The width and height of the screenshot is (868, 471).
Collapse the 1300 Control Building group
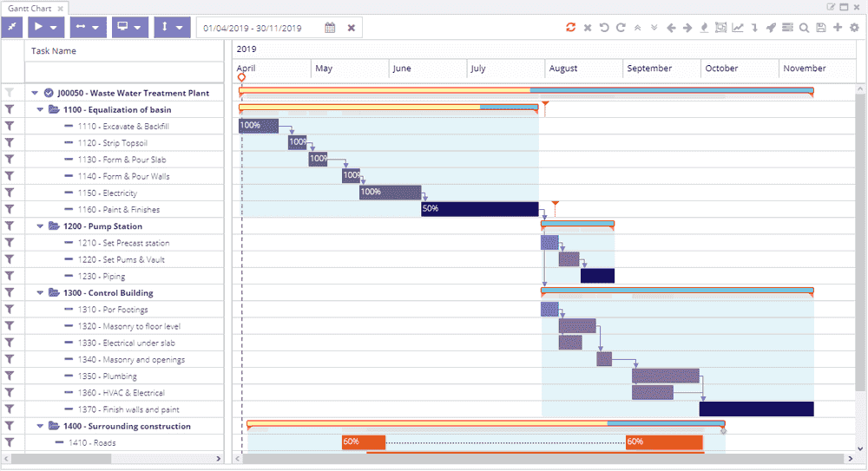(x=40, y=293)
